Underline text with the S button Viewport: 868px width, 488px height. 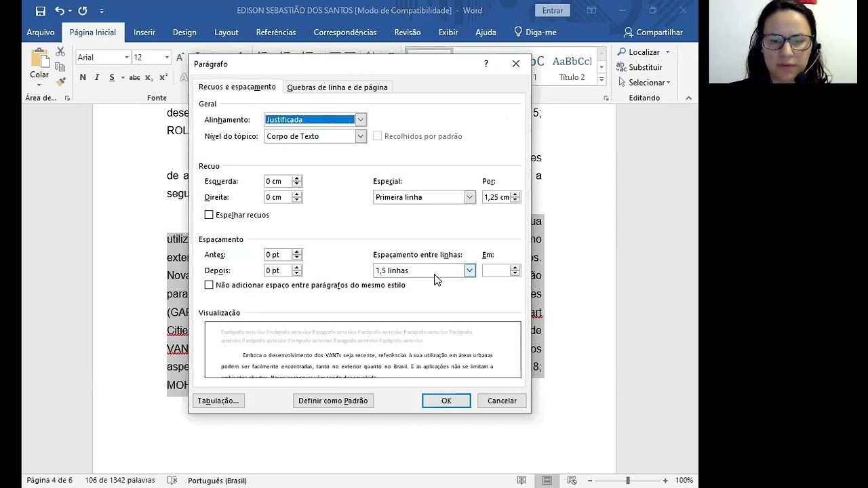point(112,77)
